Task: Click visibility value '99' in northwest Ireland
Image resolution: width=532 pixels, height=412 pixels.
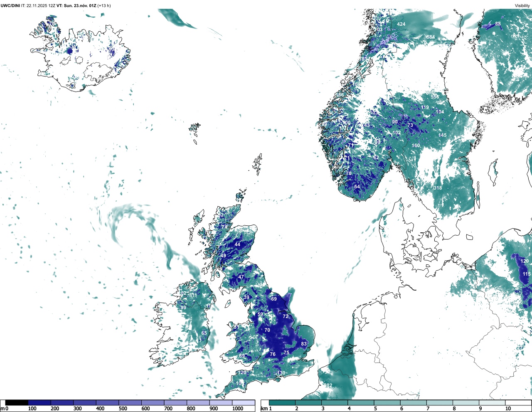Action: pyautogui.click(x=183, y=308)
